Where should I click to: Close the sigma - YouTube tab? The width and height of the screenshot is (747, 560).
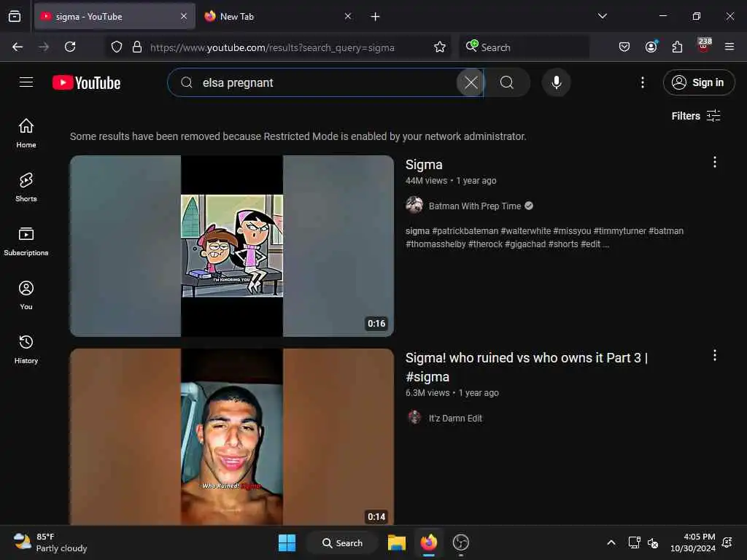[184, 17]
